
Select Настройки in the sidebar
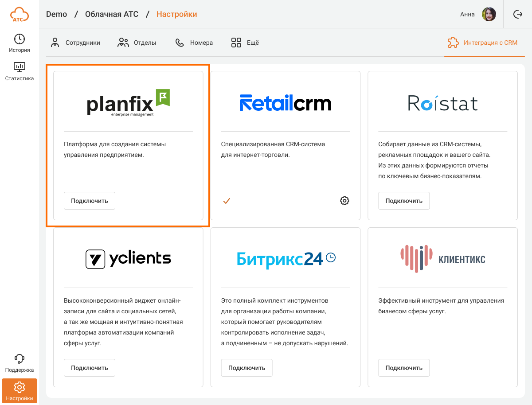(x=19, y=391)
